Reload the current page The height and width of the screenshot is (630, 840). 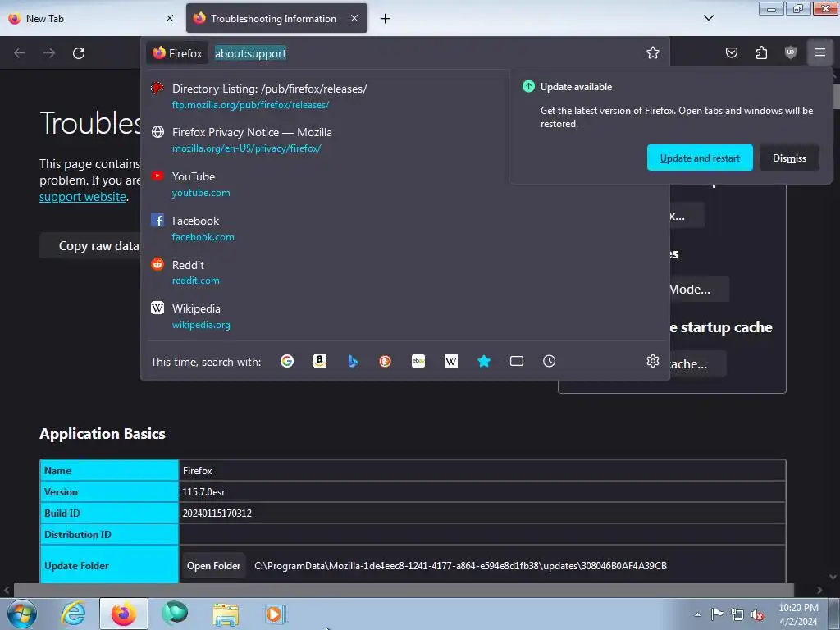point(79,53)
